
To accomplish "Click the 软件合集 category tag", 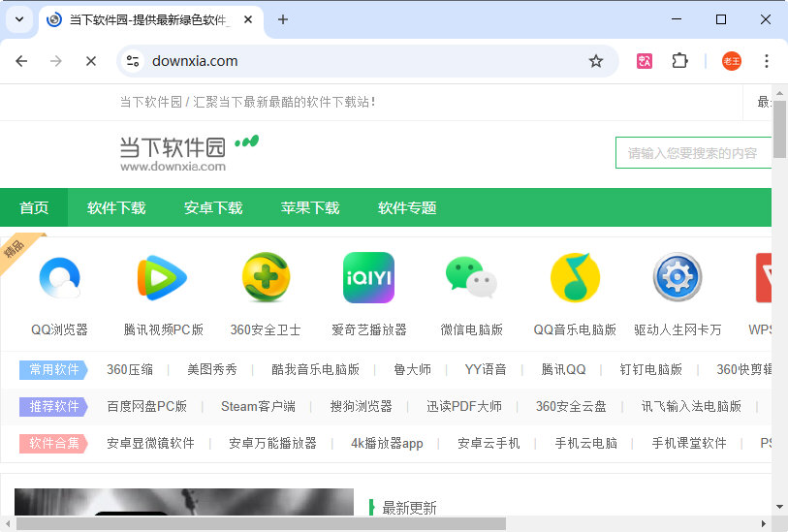I will [53, 443].
